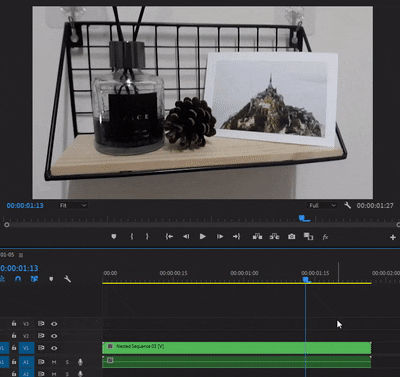Screen dimensions: 400x377
Task: Toggle sync lock on A1
Action: tap(41, 362)
